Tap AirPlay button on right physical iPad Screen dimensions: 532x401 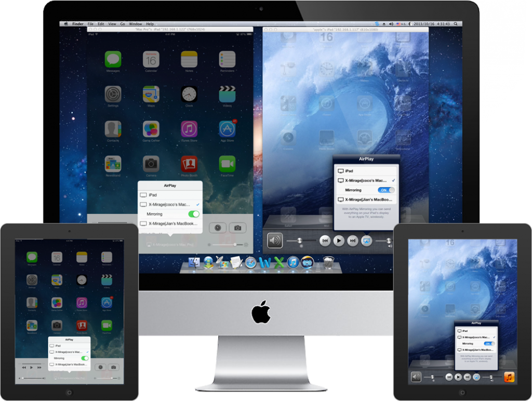(476, 377)
